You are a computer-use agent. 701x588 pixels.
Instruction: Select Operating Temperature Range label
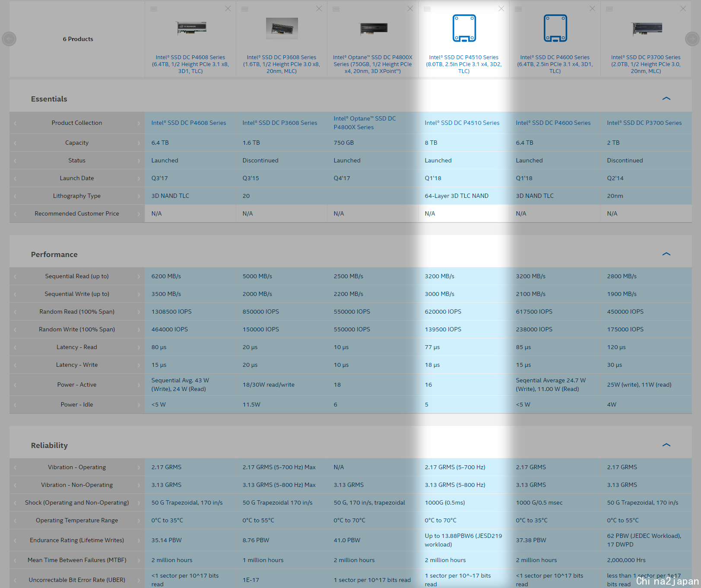point(77,520)
